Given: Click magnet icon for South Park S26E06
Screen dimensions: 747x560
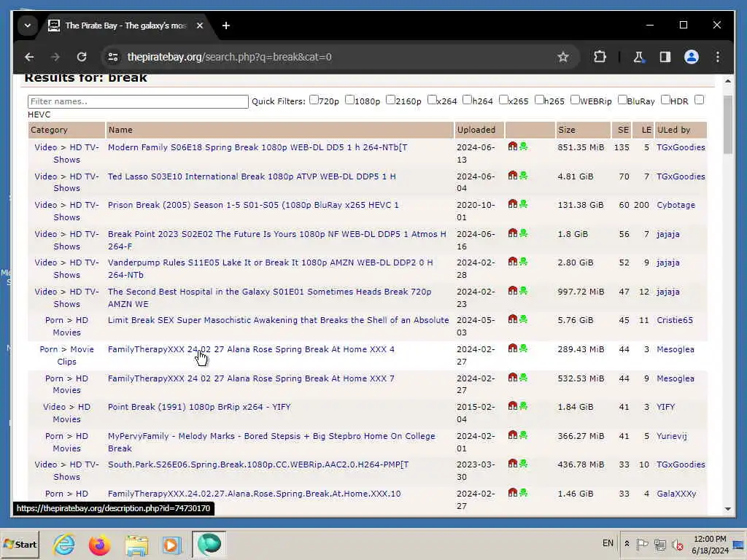Looking at the screenshot, I should (x=513, y=463).
